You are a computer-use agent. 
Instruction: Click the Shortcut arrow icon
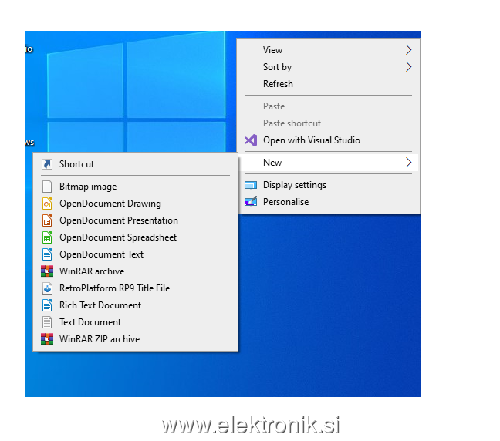click(47, 164)
